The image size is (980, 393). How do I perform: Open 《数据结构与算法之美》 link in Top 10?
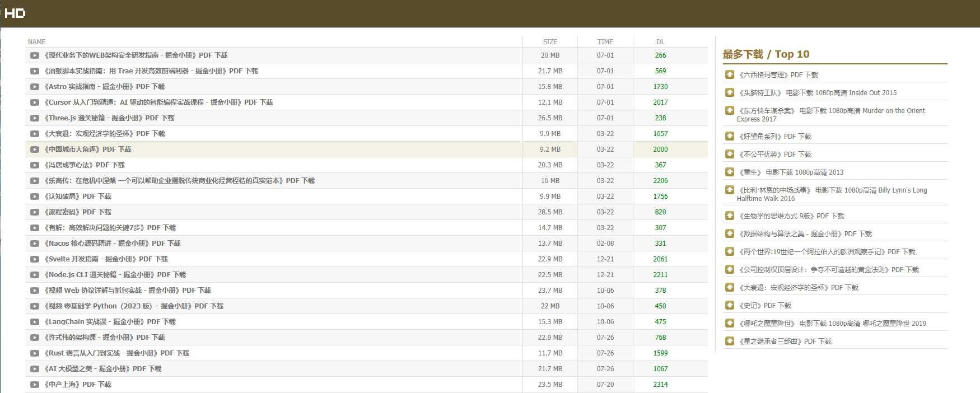point(805,234)
